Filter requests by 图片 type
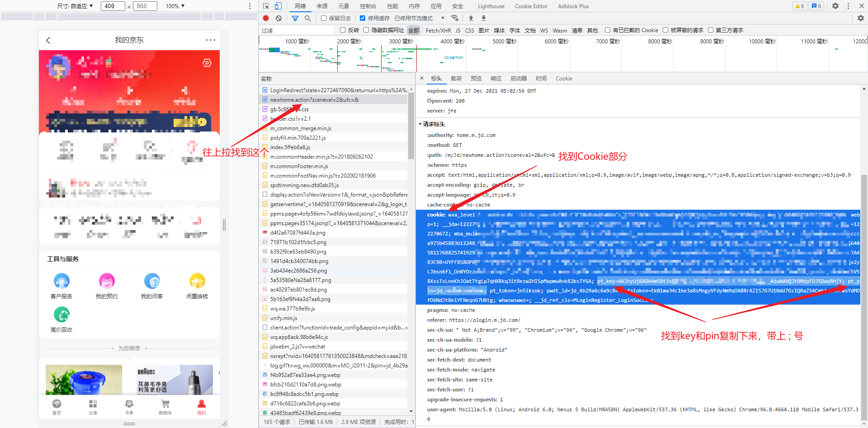Viewport: 868px width, 428px height. tap(484, 30)
